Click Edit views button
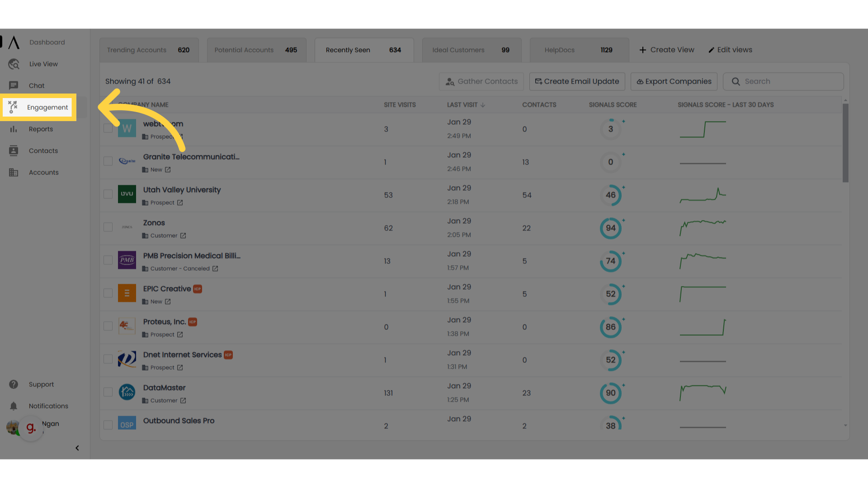The image size is (868, 488). click(730, 50)
